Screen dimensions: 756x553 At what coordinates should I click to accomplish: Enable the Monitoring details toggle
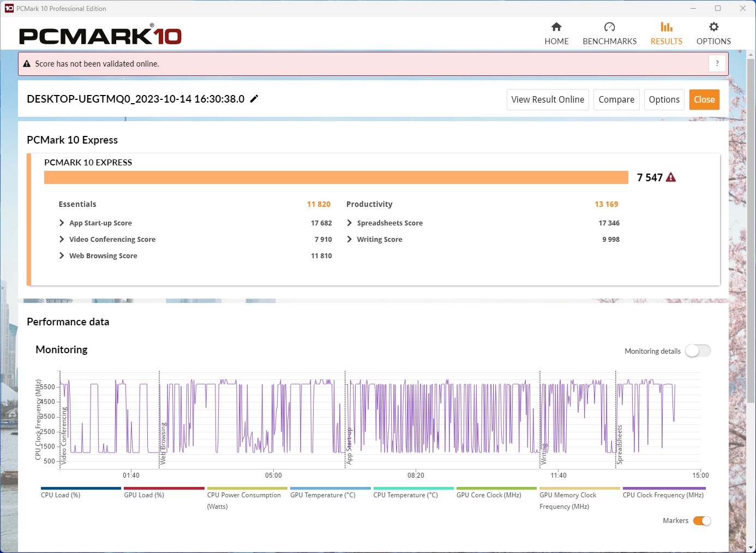pos(698,351)
